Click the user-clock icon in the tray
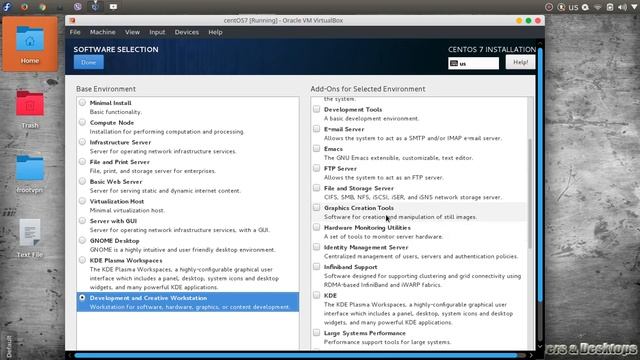 click(562, 7)
